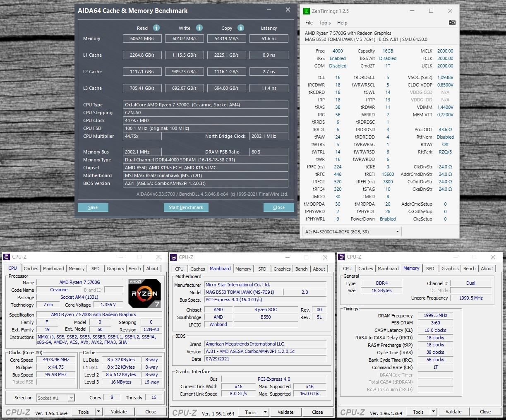
Task: Select Memory tab in left CPU-Z window
Action: 77,269
